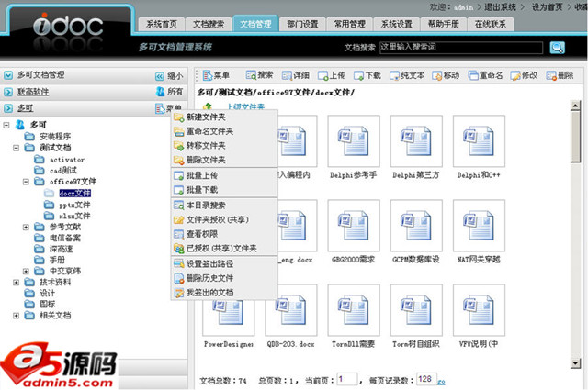The width and height of the screenshot is (588, 390).
Task: Expand the 联高软件 panel arrow
Action: [8, 92]
